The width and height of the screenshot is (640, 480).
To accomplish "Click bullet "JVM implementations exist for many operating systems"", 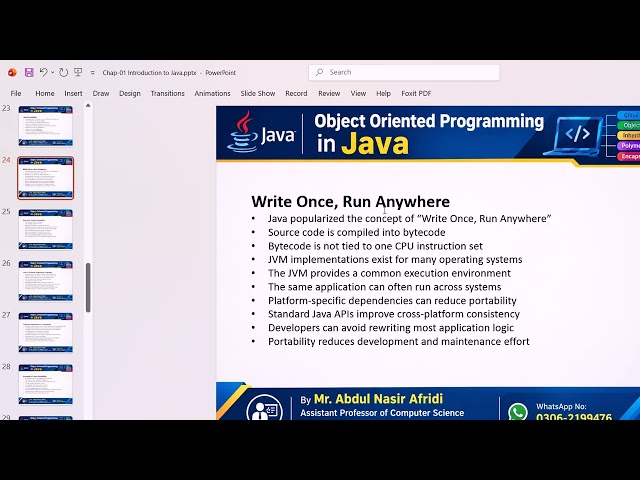I will click(395, 260).
